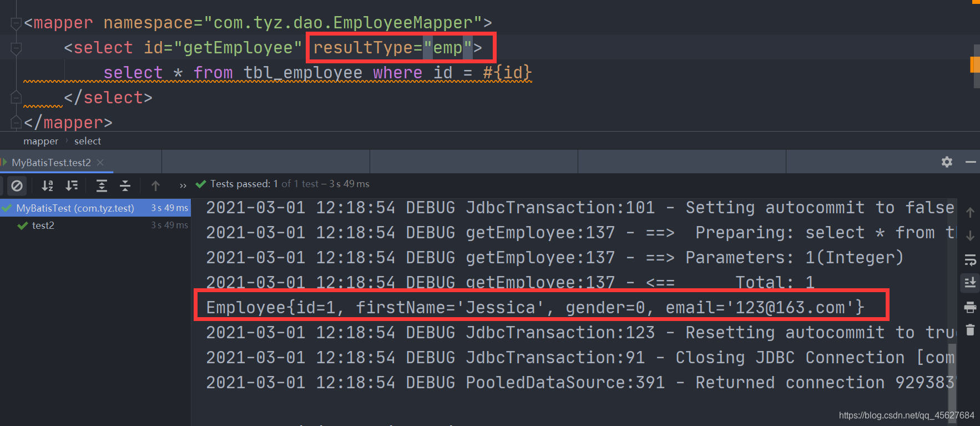Image resolution: width=980 pixels, height=426 pixels.
Task: Toggle show ignored tests icon
Action: coord(17,186)
